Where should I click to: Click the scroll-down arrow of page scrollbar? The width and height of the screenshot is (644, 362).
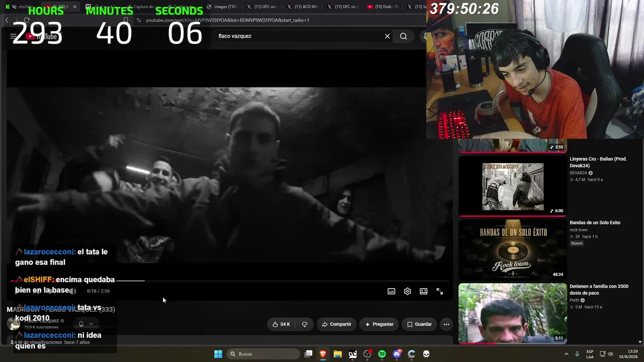click(x=640, y=342)
